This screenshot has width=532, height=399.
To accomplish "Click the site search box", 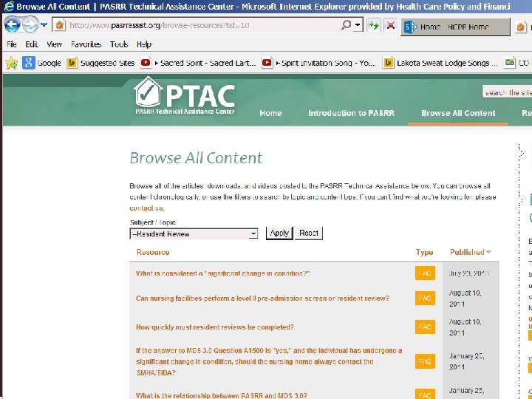I will pos(507,92).
